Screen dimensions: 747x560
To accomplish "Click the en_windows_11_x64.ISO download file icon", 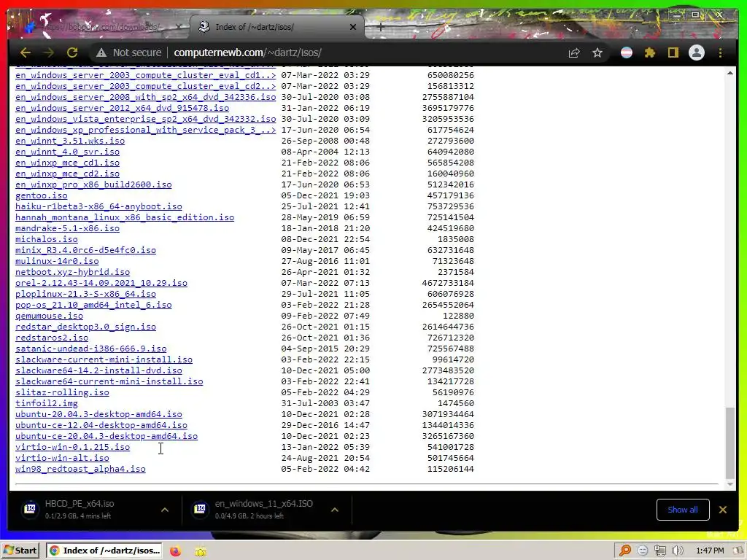I will (200, 509).
